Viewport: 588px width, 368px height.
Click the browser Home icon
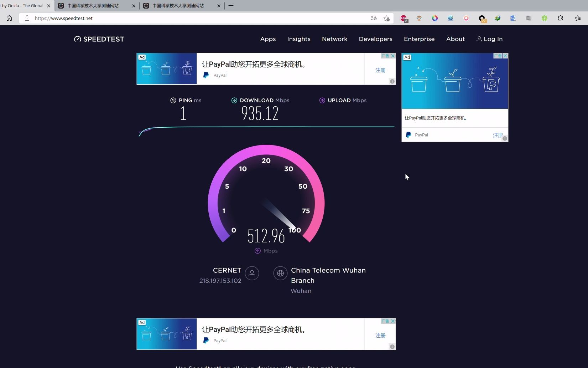9,18
